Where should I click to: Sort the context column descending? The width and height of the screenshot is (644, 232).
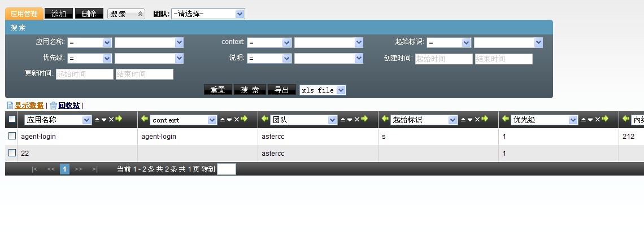click(229, 120)
